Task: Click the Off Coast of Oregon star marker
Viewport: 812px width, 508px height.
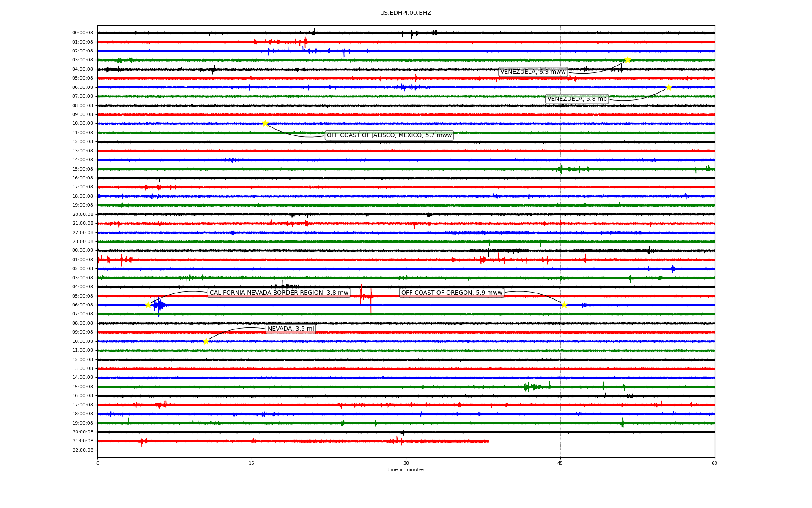Action: tap(564, 305)
